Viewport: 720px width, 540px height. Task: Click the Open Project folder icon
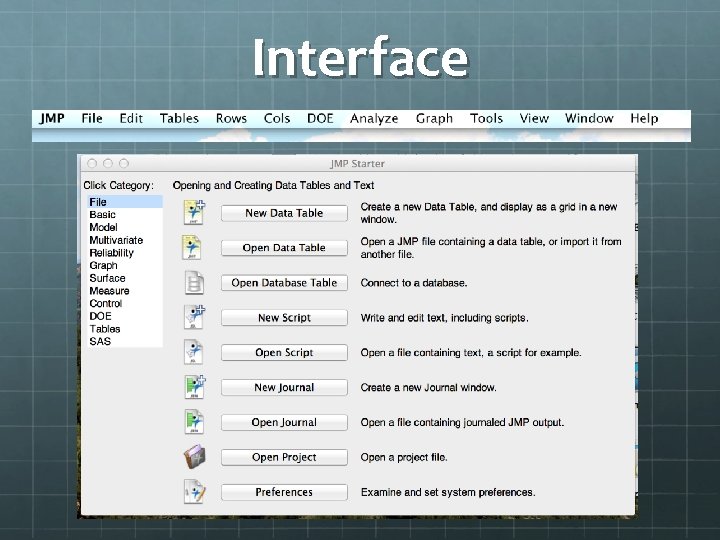tap(195, 457)
